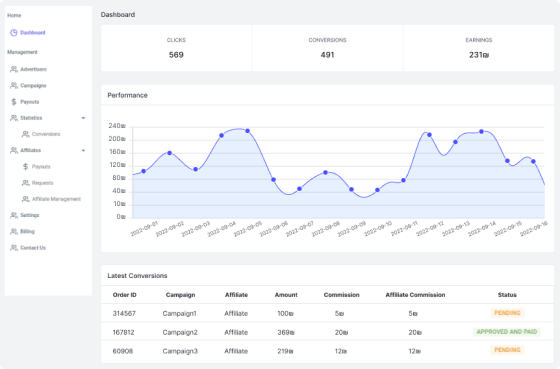Screen dimensions: 560x369
Task: Click the Status column header
Action: [x=507, y=295]
